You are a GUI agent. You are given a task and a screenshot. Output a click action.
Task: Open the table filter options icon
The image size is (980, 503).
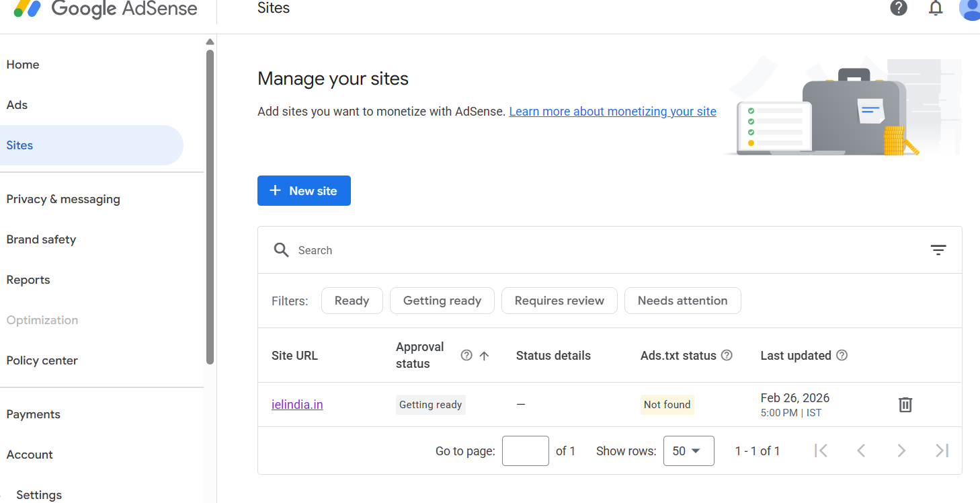(x=938, y=250)
